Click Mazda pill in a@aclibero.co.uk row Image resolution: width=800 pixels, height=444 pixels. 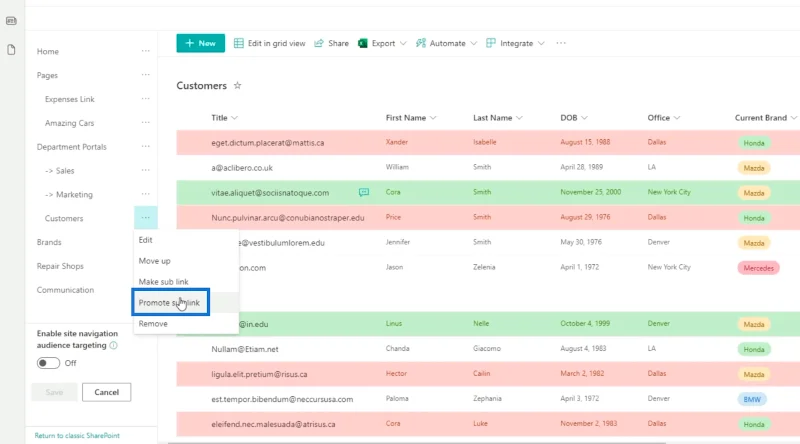click(x=754, y=168)
